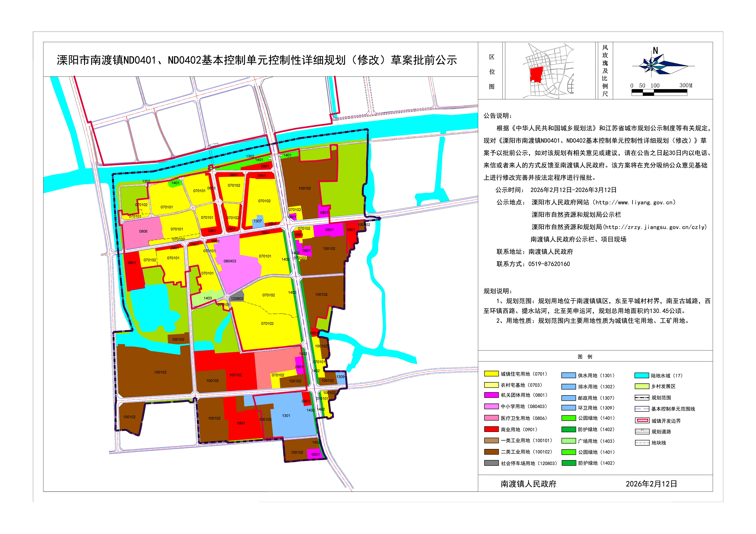Click the 规划范围 legend line symbol

[642, 397]
